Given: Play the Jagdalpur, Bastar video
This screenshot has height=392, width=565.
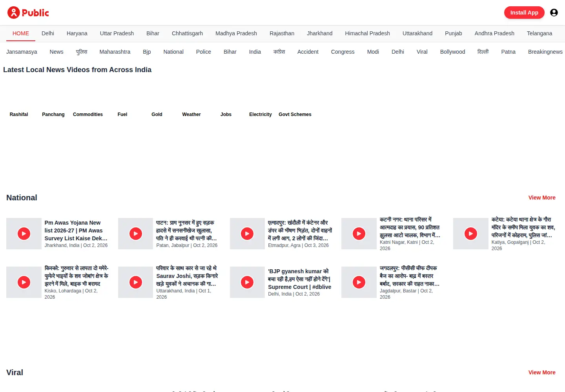Looking at the screenshot, I should tap(359, 282).
